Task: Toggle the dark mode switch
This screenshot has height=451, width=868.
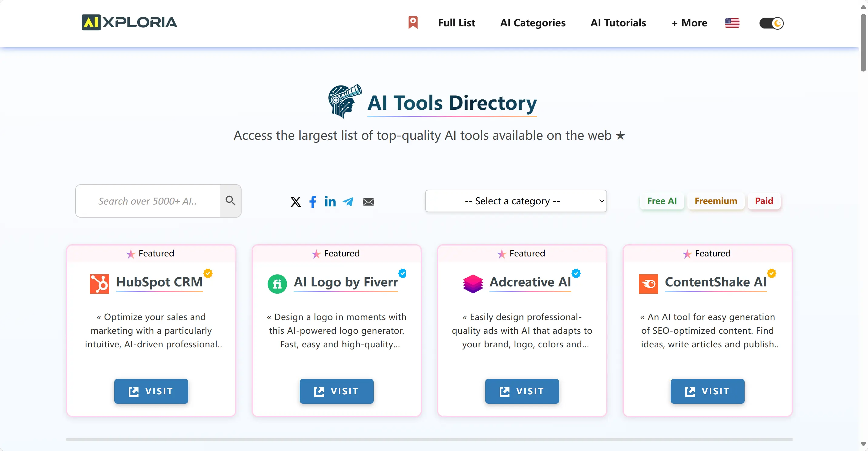Action: 771,23
